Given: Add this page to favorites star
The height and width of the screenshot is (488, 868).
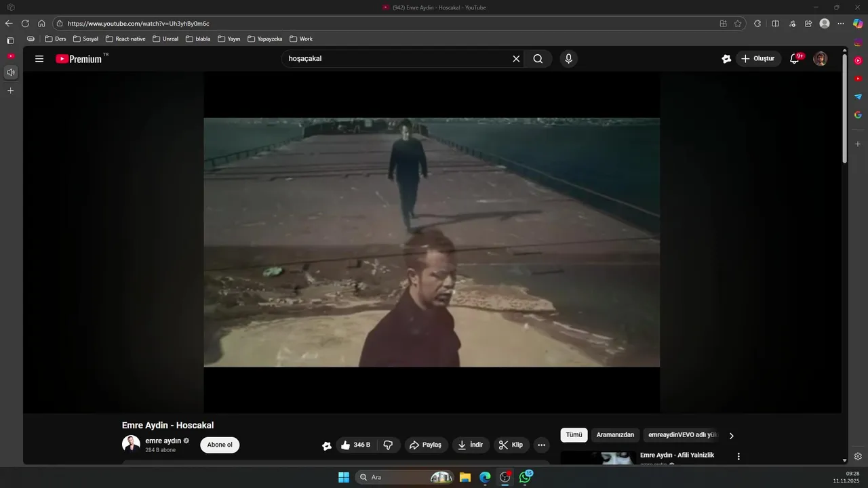Looking at the screenshot, I should click(x=738, y=23).
